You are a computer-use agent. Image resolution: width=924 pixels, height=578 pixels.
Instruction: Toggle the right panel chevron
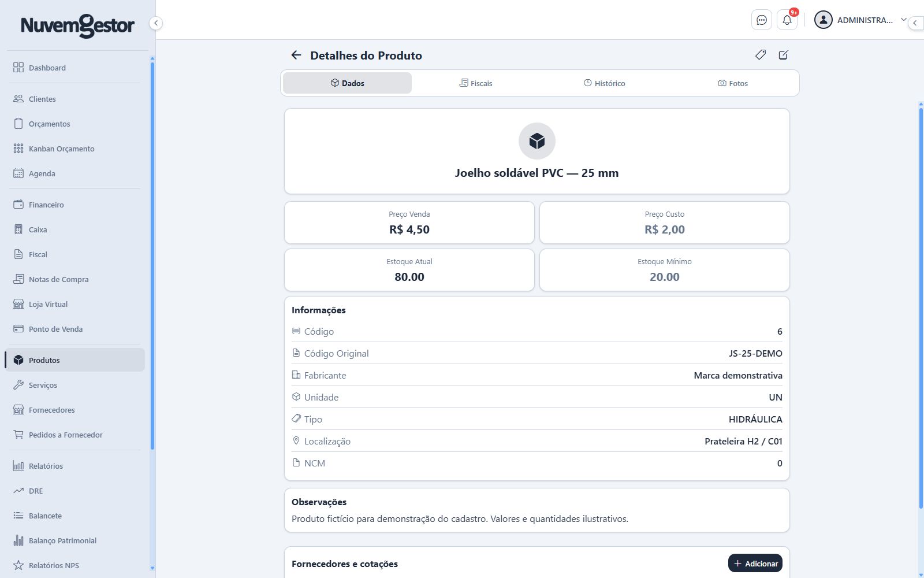click(x=916, y=23)
